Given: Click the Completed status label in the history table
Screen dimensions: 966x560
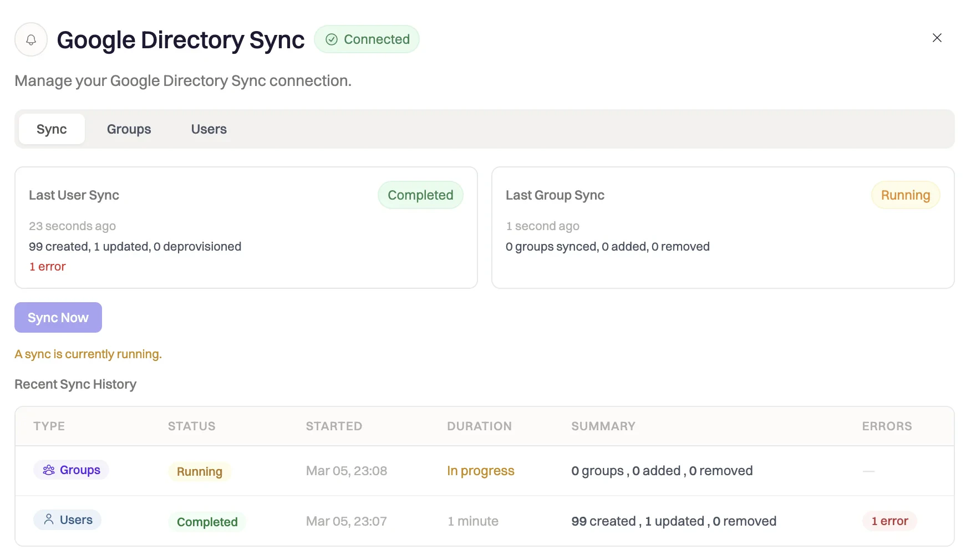Looking at the screenshot, I should [207, 521].
